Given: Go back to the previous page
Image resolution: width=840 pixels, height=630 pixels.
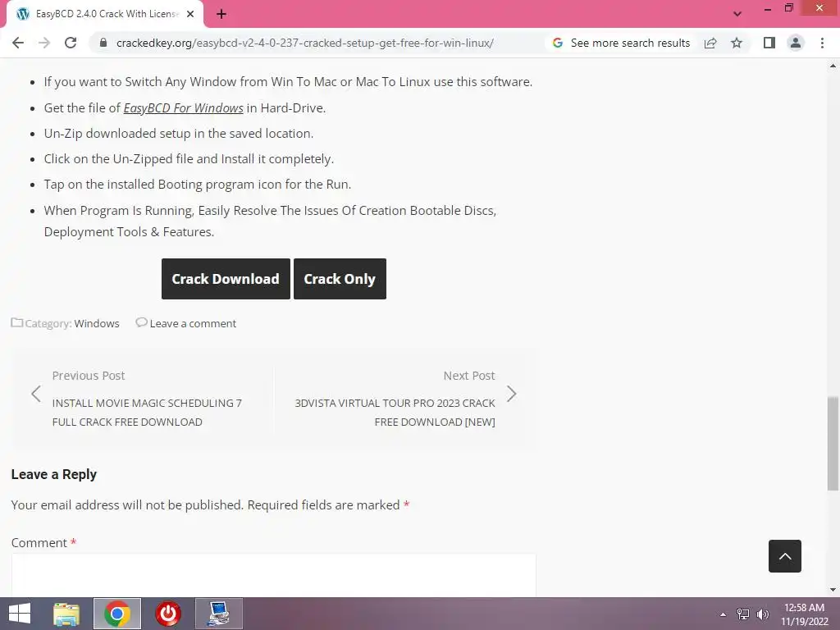Looking at the screenshot, I should pos(18,43).
